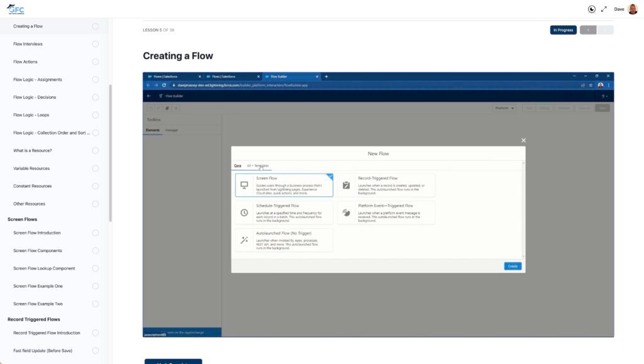Toggle Flow Logic - Decisions completion circle
This screenshot has height=364, width=644.
[96, 97]
